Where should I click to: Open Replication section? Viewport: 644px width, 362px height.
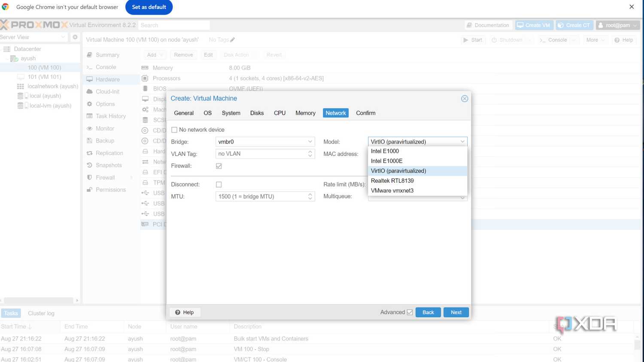109,153
